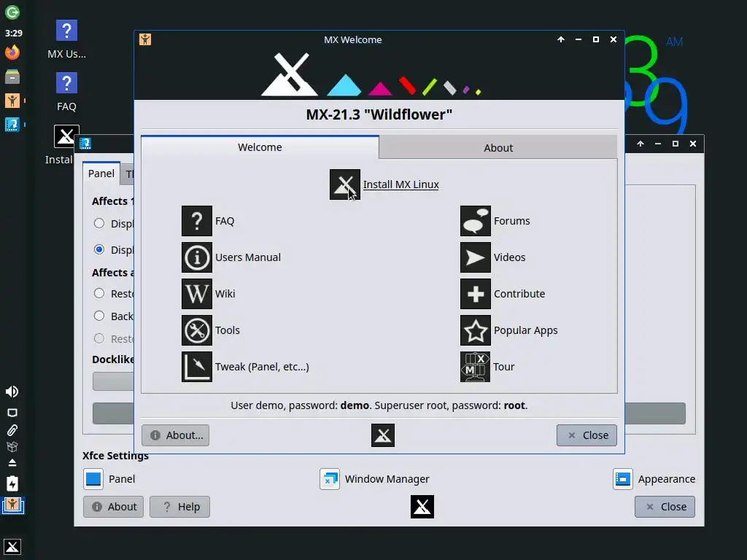Select the first Displ... radio button in MX Tweak
This screenshot has width=747, height=560.
[x=99, y=223]
